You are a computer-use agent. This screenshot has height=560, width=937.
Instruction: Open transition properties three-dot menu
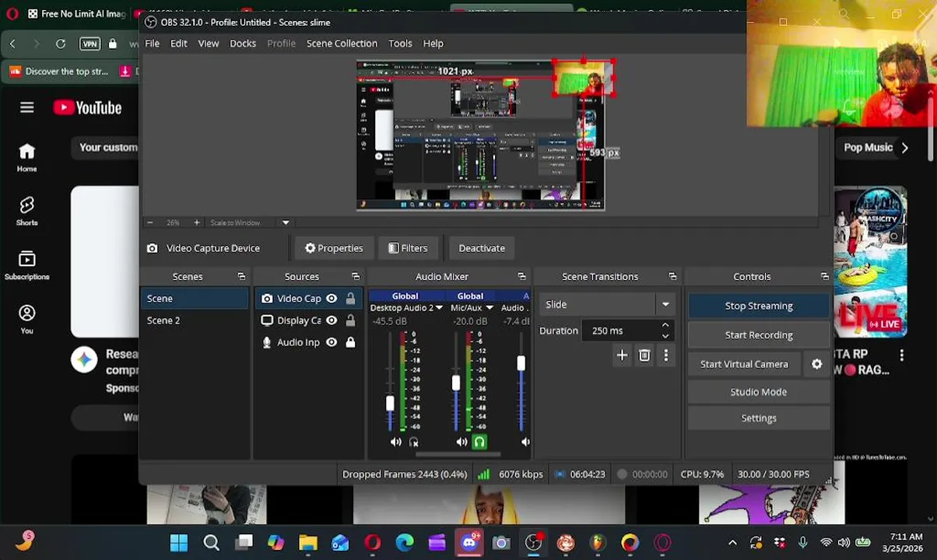pos(666,355)
